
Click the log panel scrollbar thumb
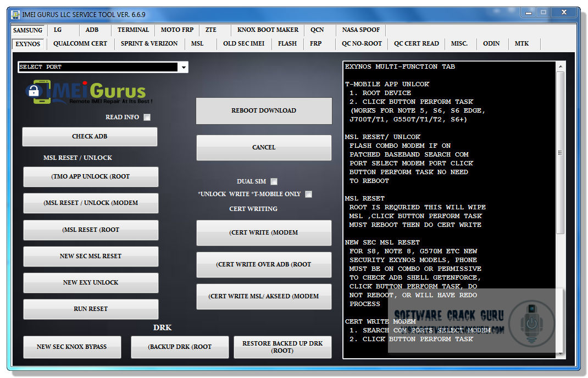[x=561, y=153]
